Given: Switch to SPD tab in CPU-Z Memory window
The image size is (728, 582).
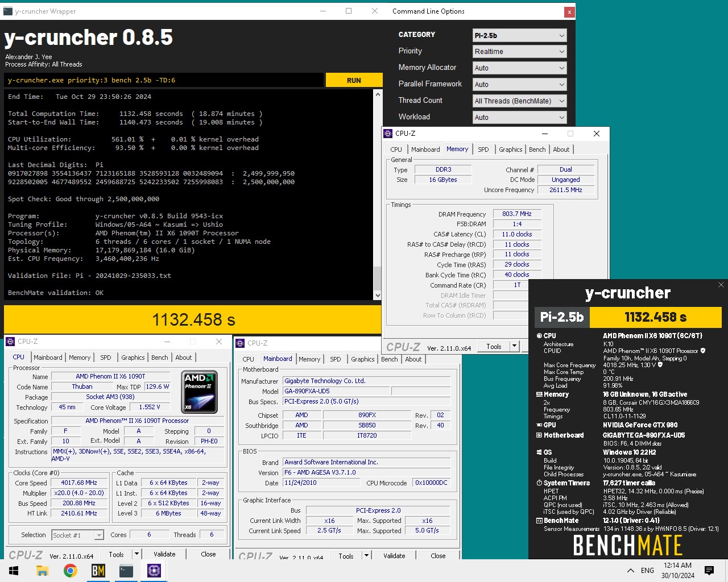Looking at the screenshot, I should click(483, 149).
